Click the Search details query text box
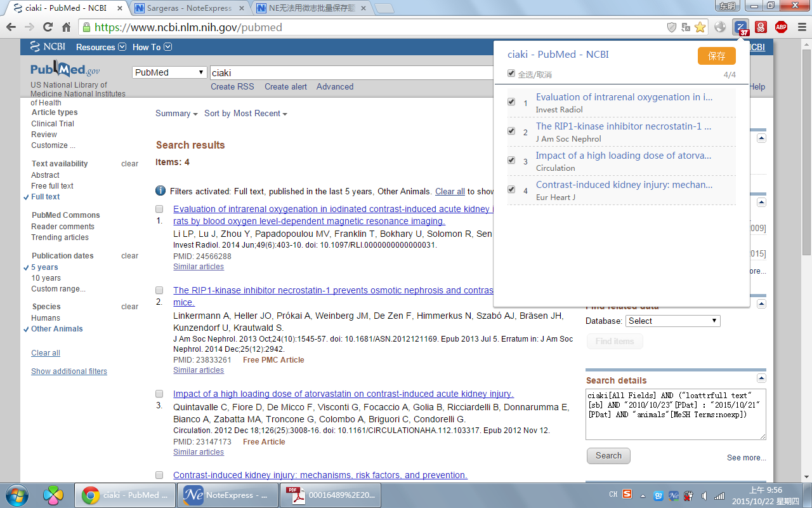Image resolution: width=812 pixels, height=508 pixels. coord(676,414)
